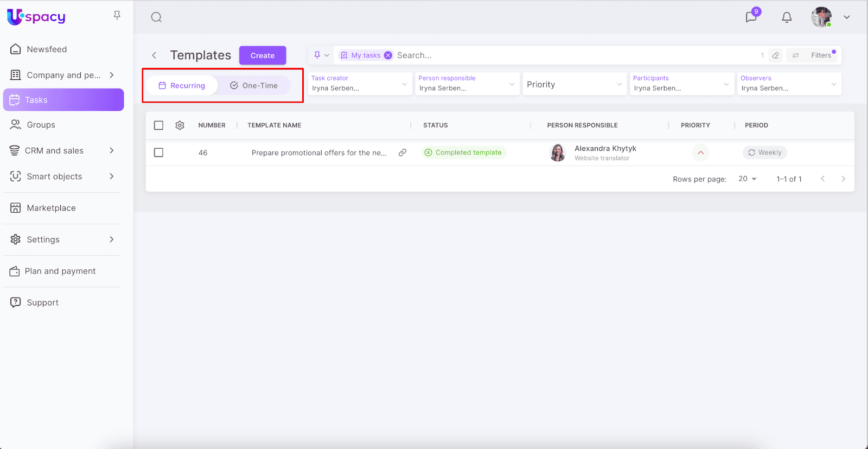Open the notifications bell
Image resolution: width=868 pixels, height=449 pixels.
[787, 17]
